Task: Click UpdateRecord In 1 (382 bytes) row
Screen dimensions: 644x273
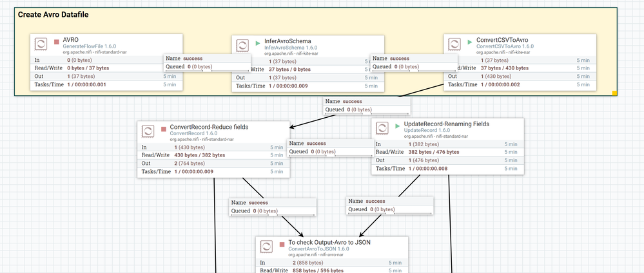Action: (x=447, y=144)
